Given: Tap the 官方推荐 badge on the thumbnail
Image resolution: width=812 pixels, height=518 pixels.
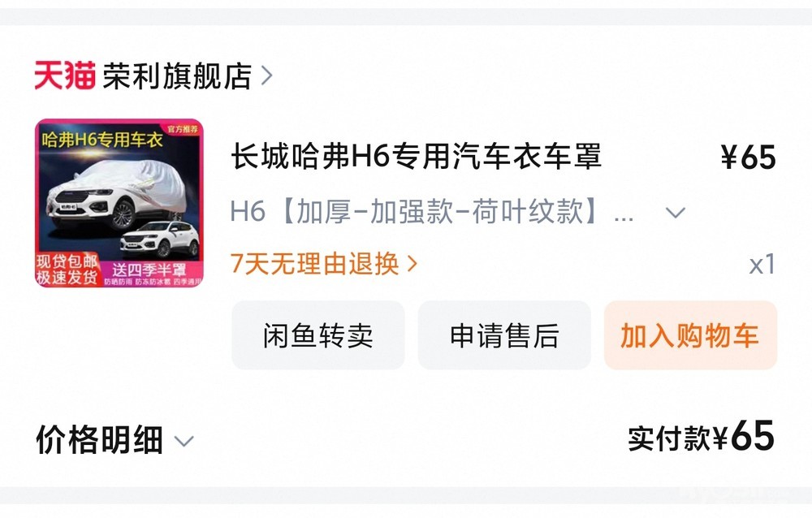Looking at the screenshot, I should pyautogui.click(x=182, y=129).
